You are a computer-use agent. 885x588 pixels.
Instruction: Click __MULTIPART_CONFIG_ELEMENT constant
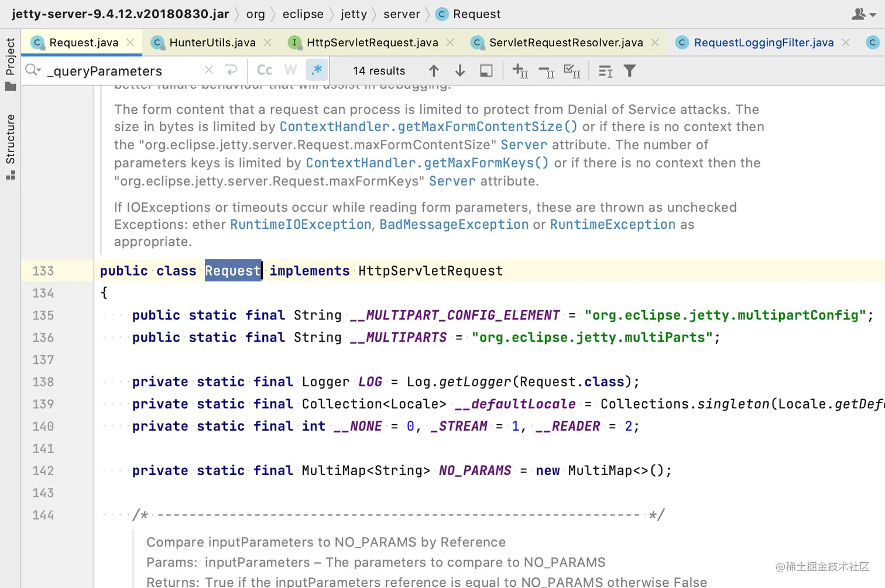pos(455,315)
